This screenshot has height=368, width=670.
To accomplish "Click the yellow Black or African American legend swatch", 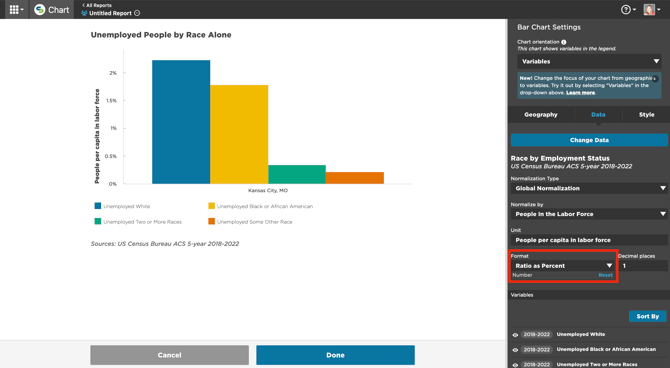I will [x=212, y=206].
